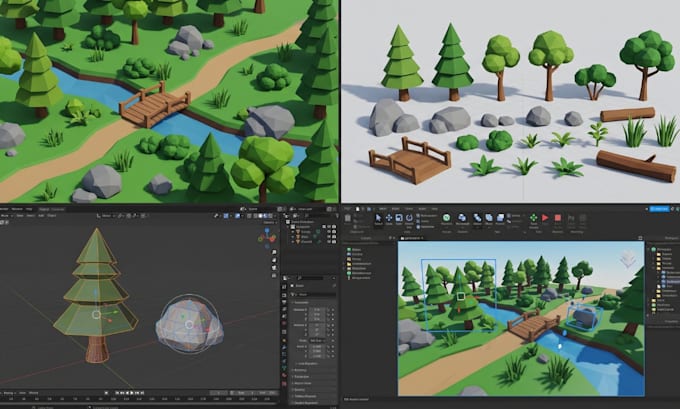Click the green four-arrow icon left of Play
This screenshot has width=680, height=409.
tap(533, 218)
